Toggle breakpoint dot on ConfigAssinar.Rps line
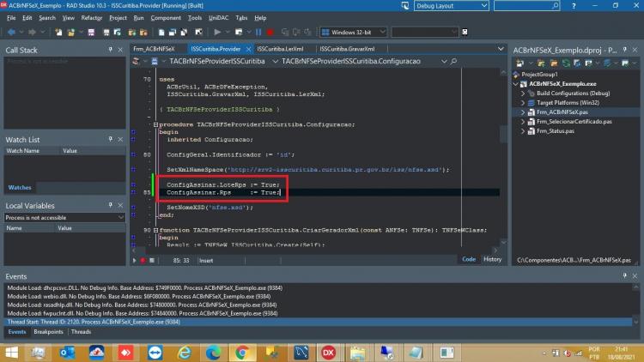644x362 pixels. click(133, 192)
